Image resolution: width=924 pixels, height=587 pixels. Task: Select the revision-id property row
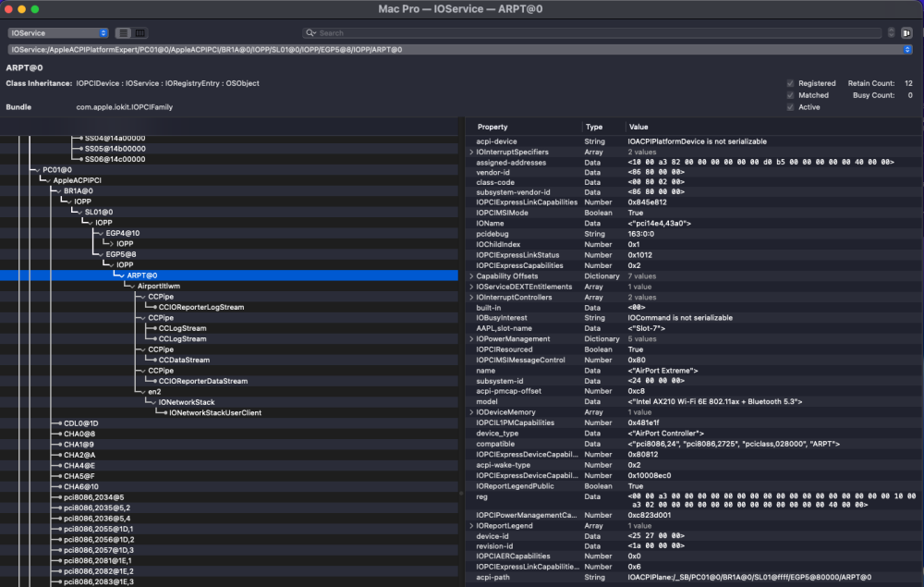[693, 546]
